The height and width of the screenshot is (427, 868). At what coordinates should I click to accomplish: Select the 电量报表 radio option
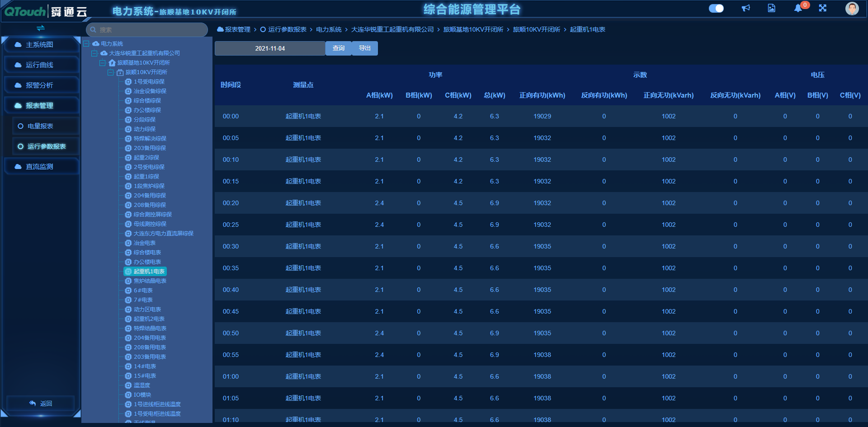[20, 126]
